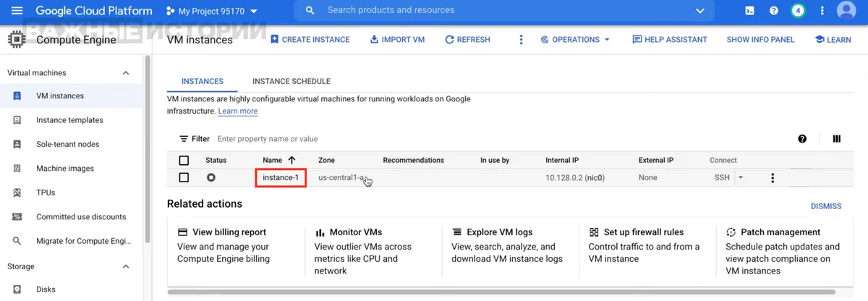Click the Migrate for Compute Engine icon
This screenshot has width=868, height=301.
coord(17,241)
